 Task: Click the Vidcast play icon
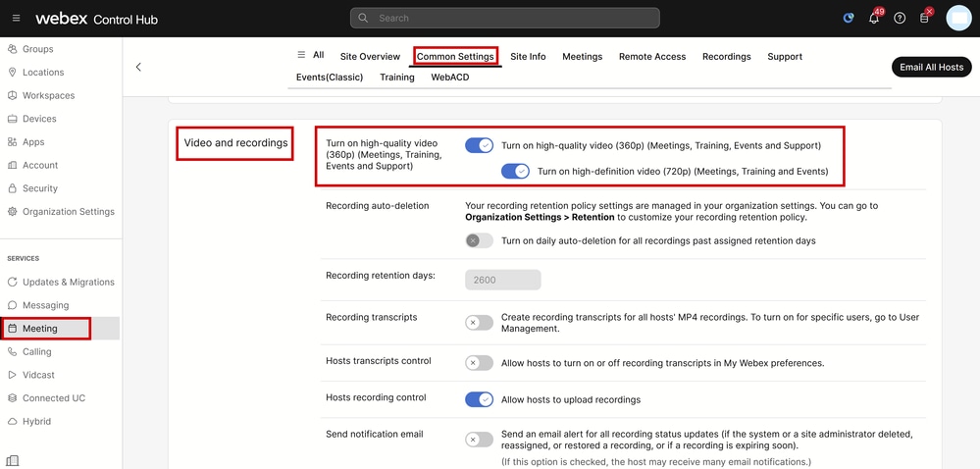pos(12,375)
